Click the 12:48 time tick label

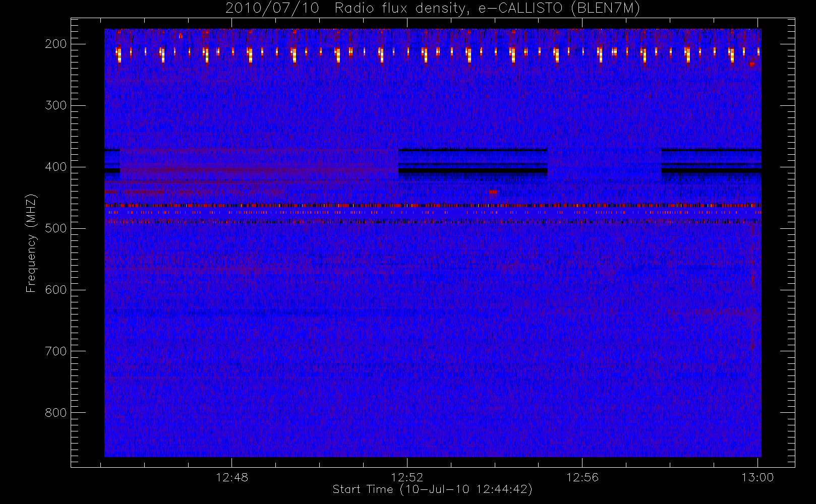pos(232,477)
